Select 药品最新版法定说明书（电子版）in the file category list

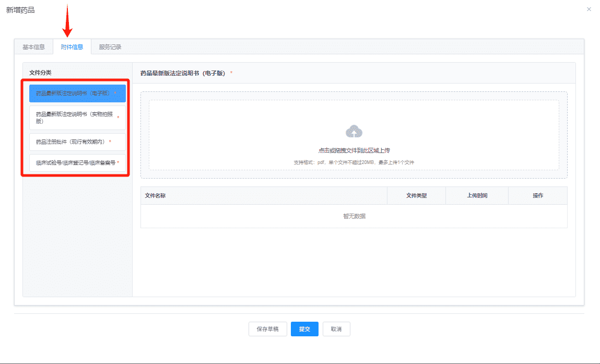(77, 93)
